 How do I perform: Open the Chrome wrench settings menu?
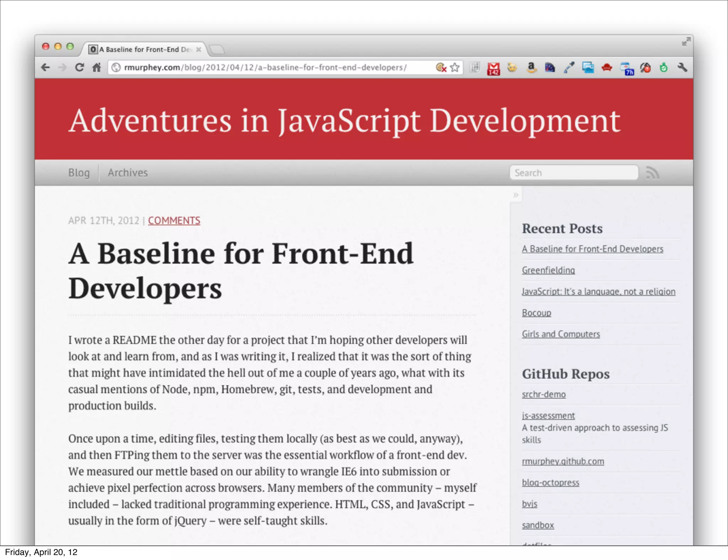pyautogui.click(x=682, y=67)
